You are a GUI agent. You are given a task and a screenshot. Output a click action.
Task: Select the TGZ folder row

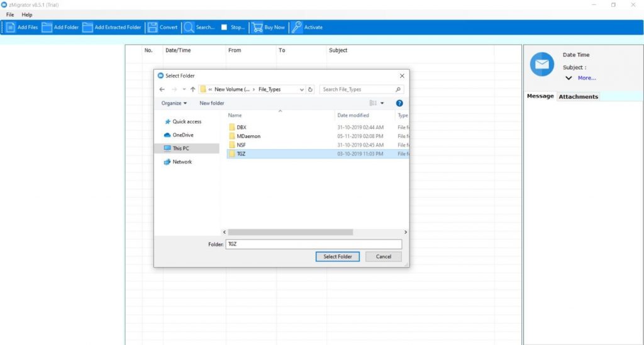318,154
